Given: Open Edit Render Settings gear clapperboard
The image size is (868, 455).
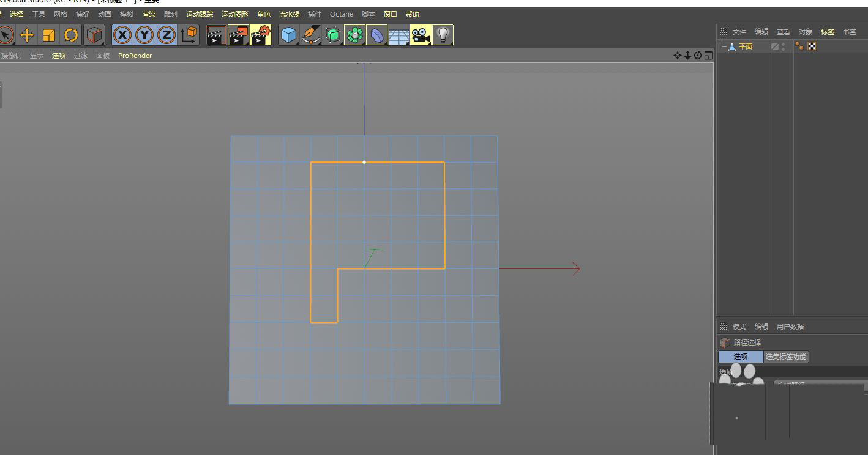Looking at the screenshot, I should (x=261, y=35).
